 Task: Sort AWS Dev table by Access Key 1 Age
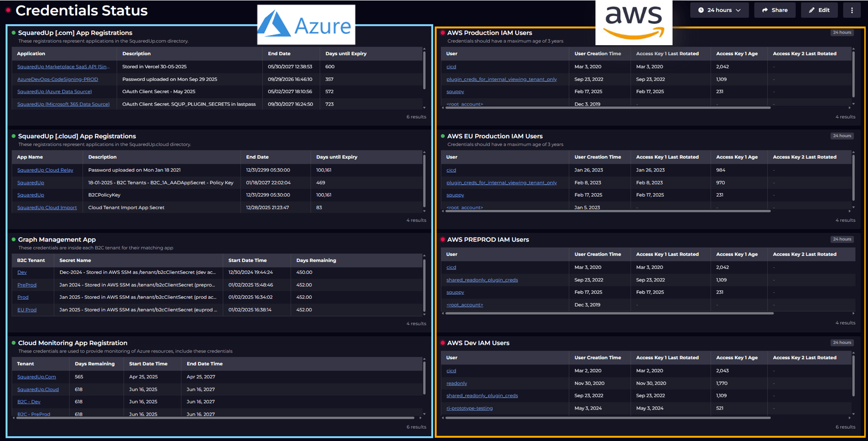click(736, 358)
